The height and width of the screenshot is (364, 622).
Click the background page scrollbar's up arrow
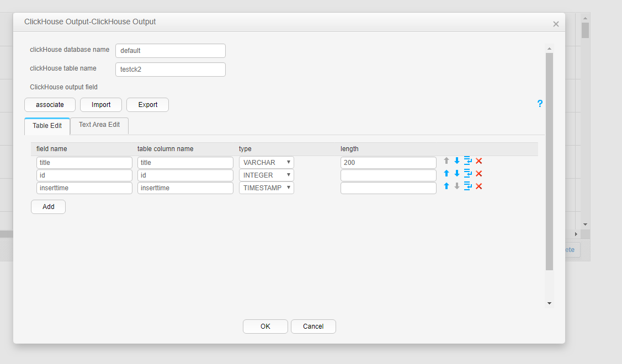(x=585, y=18)
